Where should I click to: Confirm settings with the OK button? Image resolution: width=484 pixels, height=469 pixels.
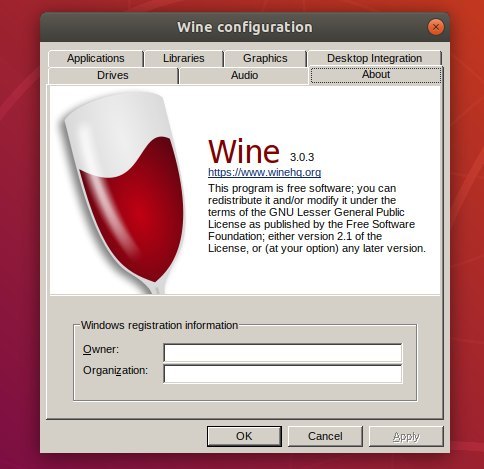point(244,436)
